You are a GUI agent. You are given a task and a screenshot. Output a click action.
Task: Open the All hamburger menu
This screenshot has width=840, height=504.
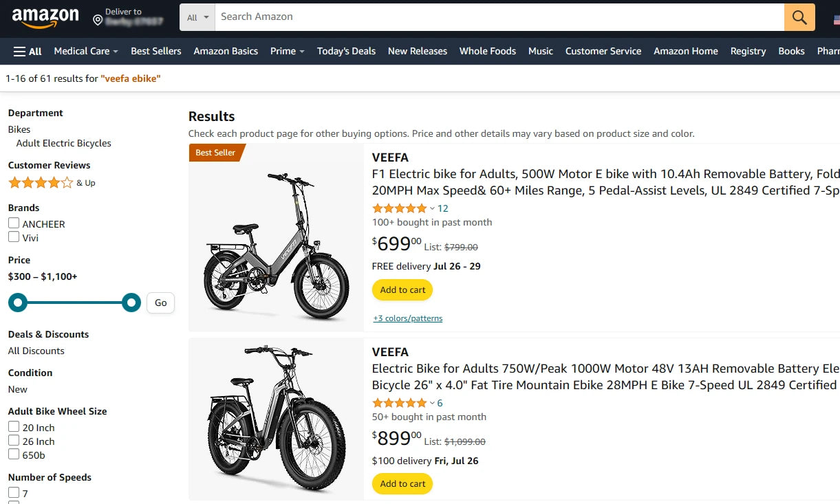coord(27,51)
